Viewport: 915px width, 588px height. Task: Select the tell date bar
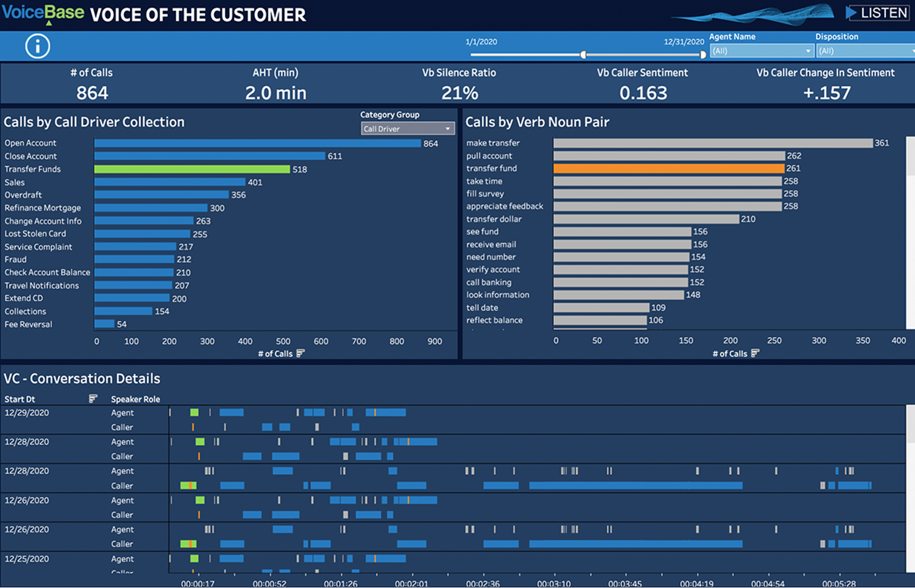[602, 308]
